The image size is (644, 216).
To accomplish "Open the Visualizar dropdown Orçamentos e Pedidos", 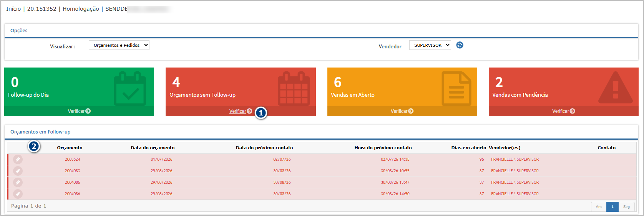I will 119,45.
